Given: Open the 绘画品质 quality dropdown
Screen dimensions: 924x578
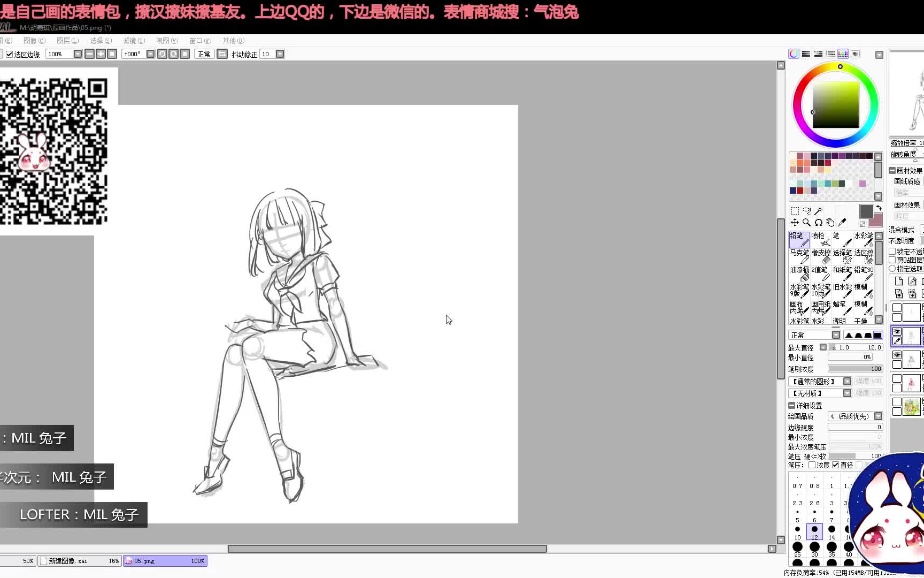Looking at the screenshot, I should 877,416.
